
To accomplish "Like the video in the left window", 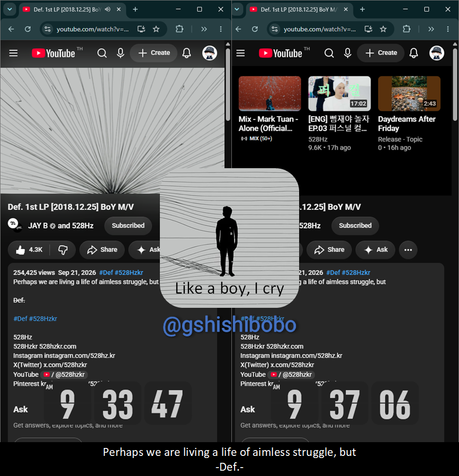I will point(30,250).
